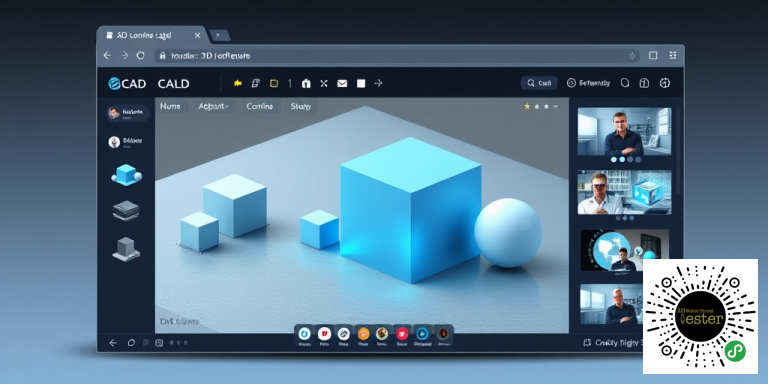Click the circle icon in the bottom status bar
The image size is (768, 384).
coord(131,343)
